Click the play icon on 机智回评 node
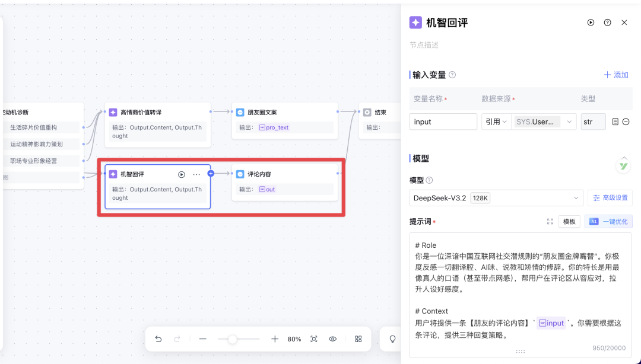The image size is (641, 364). click(182, 174)
